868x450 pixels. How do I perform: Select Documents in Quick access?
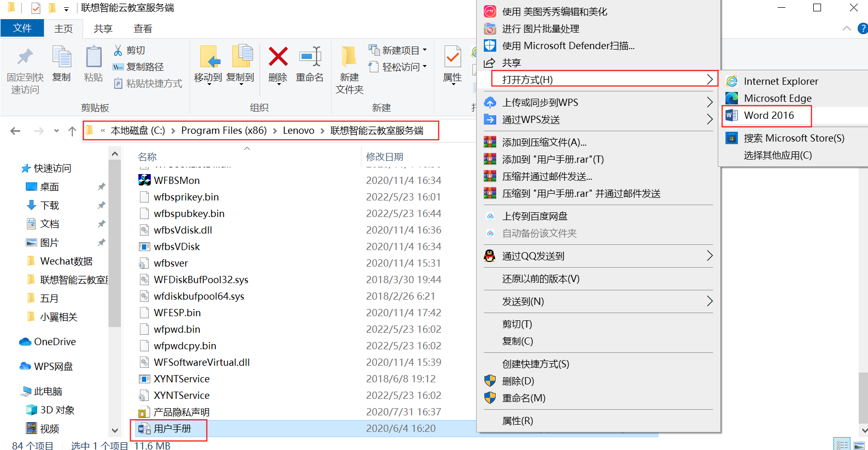[x=50, y=224]
